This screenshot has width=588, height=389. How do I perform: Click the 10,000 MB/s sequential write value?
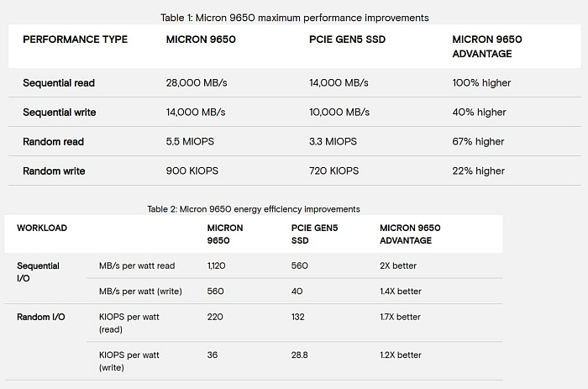[339, 113]
